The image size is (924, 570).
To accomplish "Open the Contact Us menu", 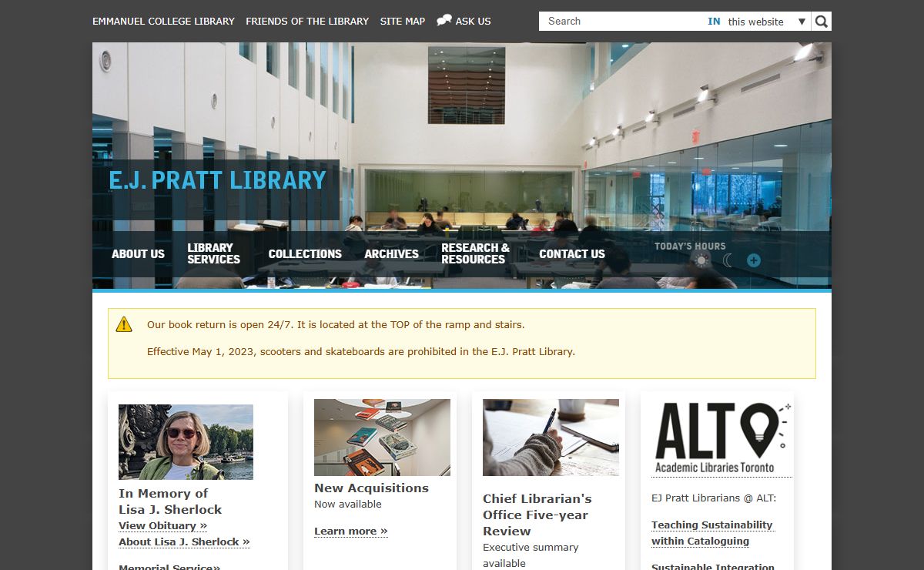I will tap(572, 253).
